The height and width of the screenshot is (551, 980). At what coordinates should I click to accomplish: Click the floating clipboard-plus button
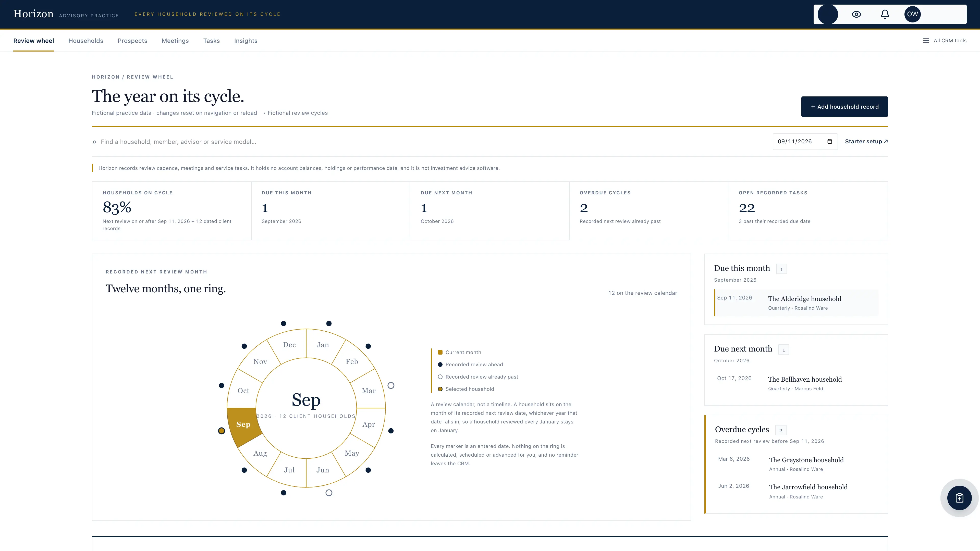(x=960, y=498)
